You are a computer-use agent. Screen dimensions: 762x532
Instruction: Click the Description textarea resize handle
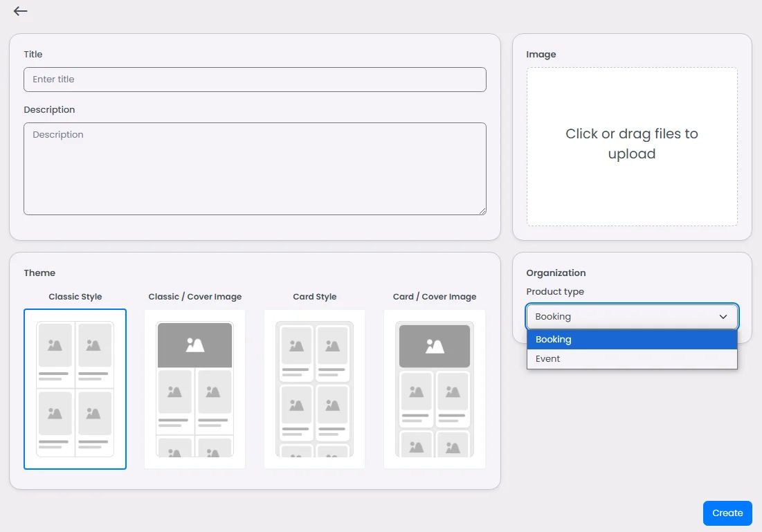click(482, 211)
